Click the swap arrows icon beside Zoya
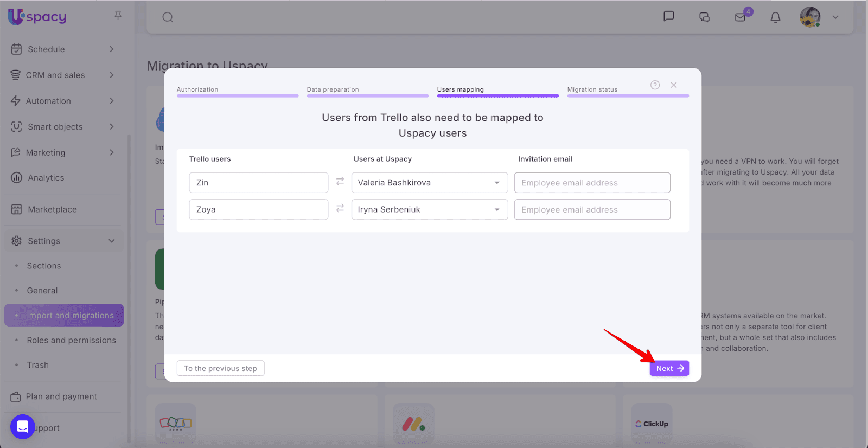 pos(340,209)
